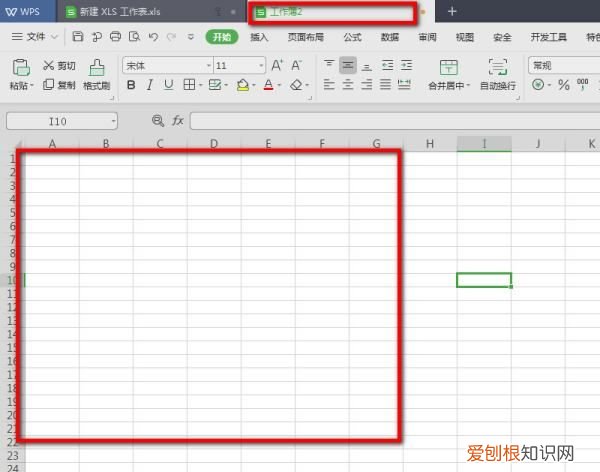Click the eraser clear formatting icon
Screen dimensions: 600x472
(x=296, y=85)
